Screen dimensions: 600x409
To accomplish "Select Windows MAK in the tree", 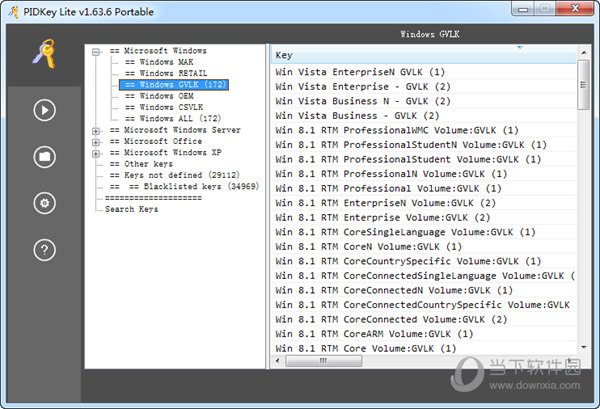I will [159, 62].
